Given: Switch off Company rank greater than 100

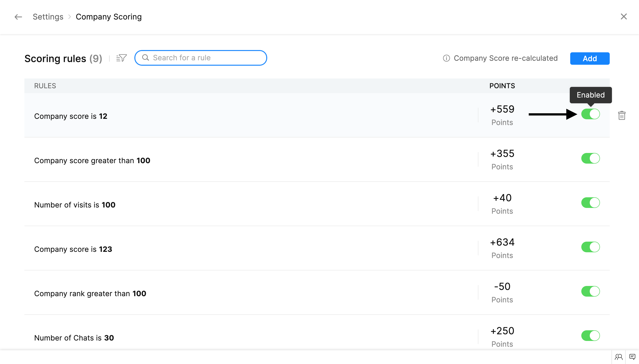Looking at the screenshot, I should click(590, 291).
